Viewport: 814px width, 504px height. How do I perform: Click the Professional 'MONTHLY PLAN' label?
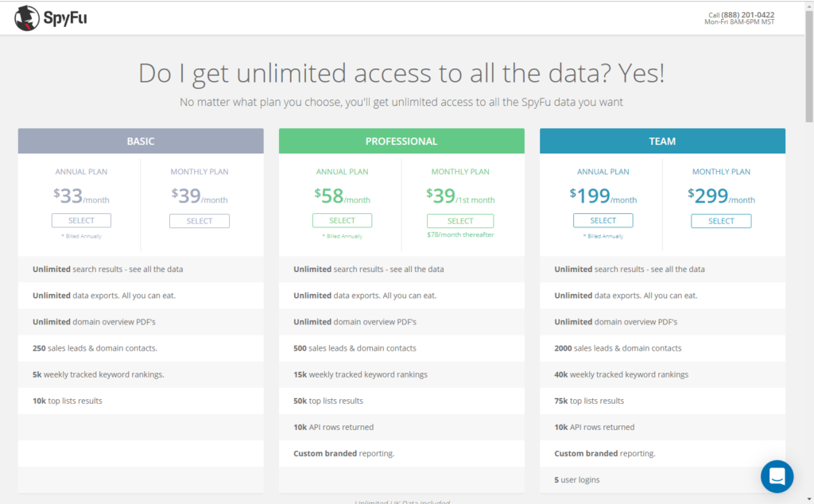[x=460, y=172]
